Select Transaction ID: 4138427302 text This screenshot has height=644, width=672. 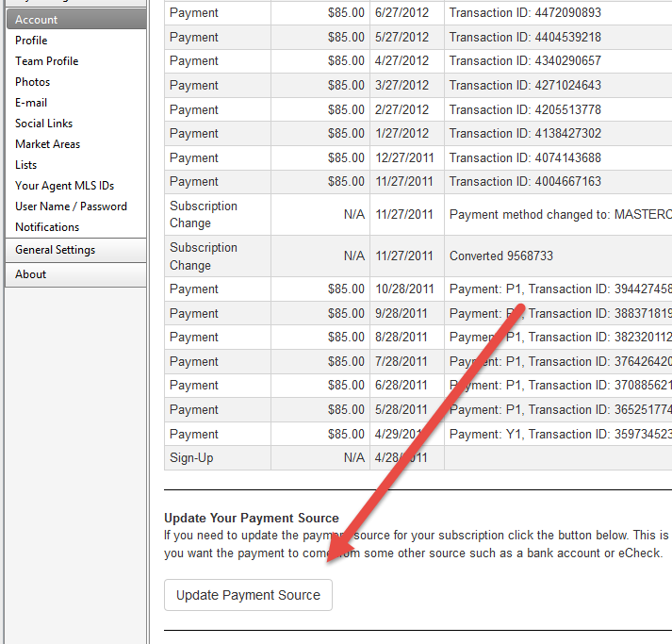click(525, 133)
